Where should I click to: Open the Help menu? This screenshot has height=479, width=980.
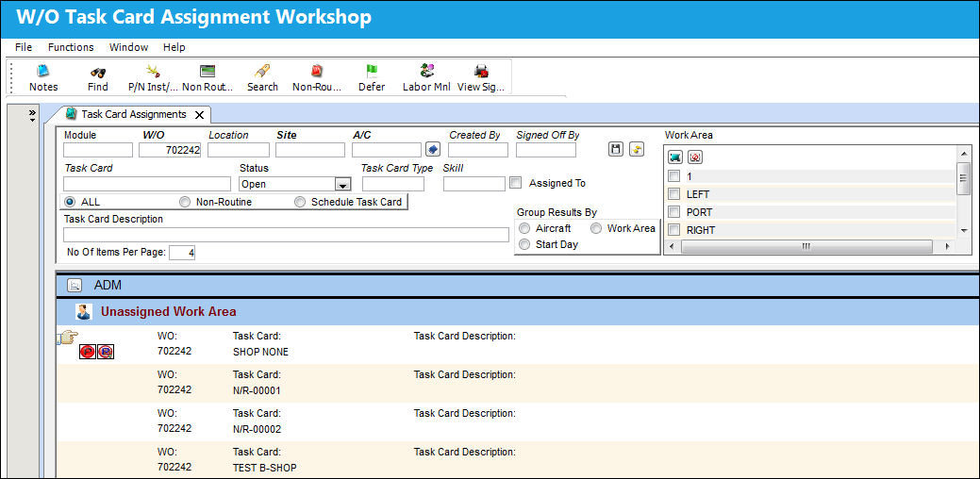(174, 47)
